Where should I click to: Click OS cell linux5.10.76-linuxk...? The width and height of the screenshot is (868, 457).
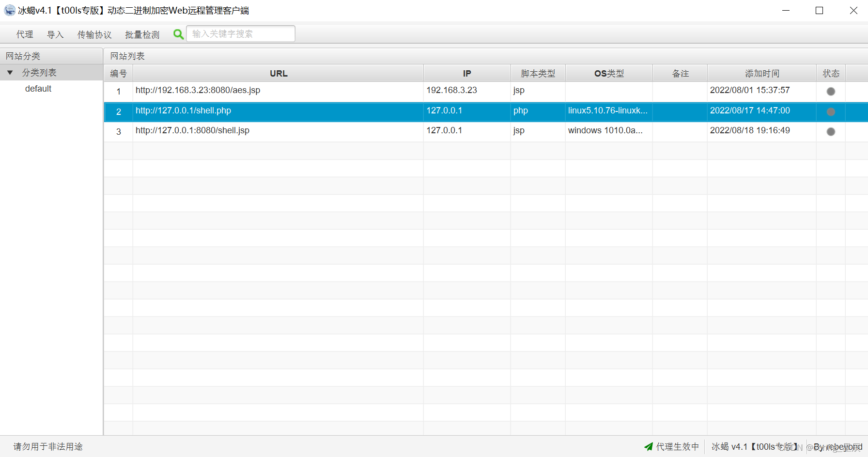(x=609, y=111)
